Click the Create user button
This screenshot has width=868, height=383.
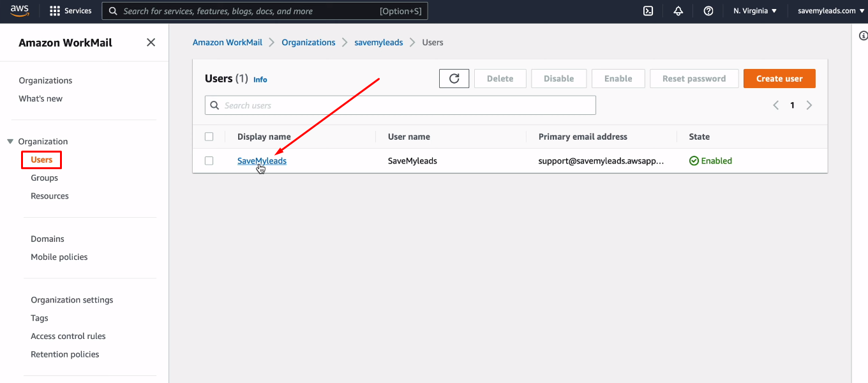point(779,79)
